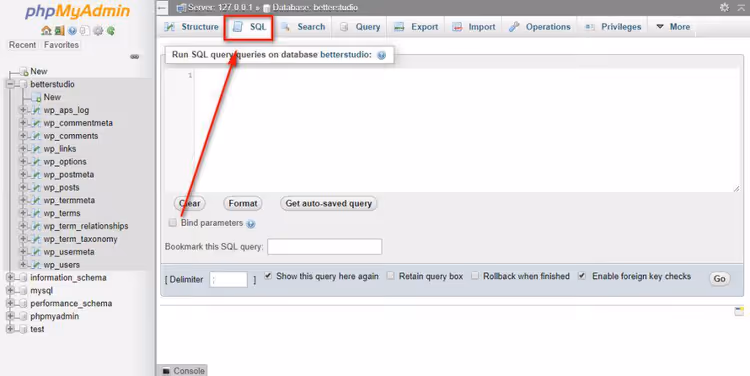Click the server icon in breadcrumb
The width and height of the screenshot is (750, 376).
point(181,8)
